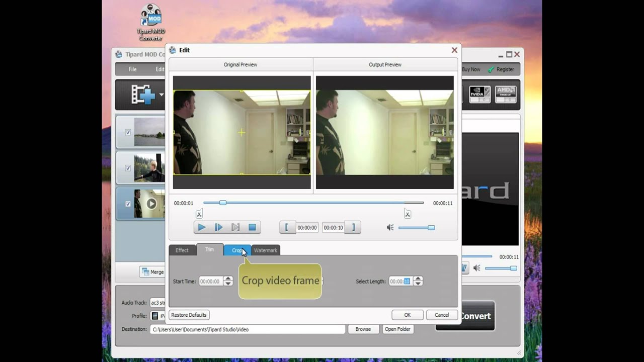644x362 pixels.
Task: Open the Audio Track dropdown
Action: click(158, 303)
